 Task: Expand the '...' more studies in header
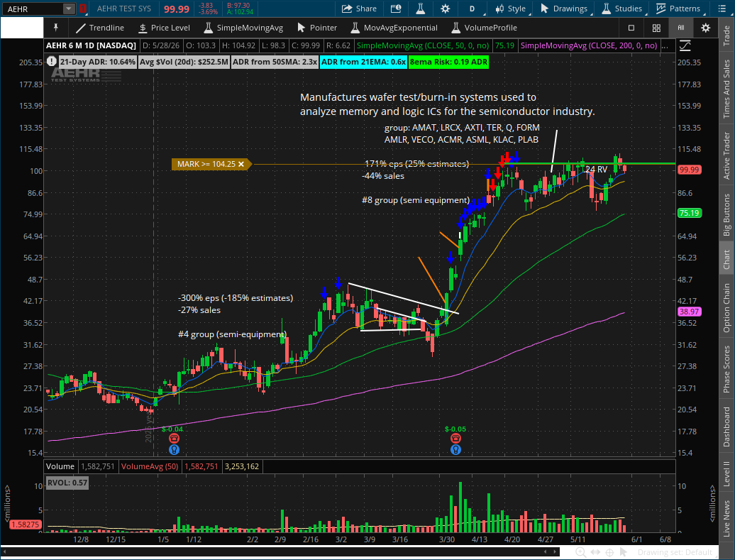click(665, 45)
